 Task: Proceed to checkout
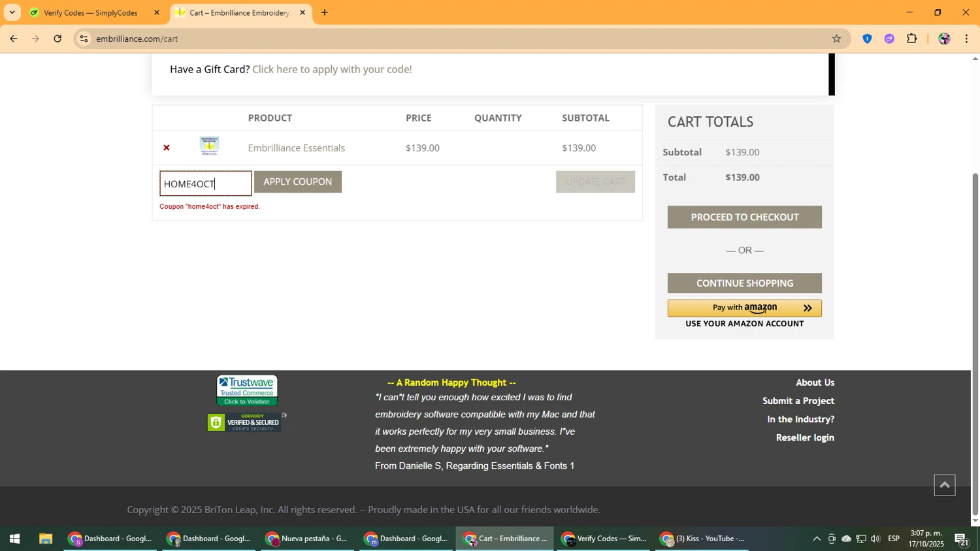(x=745, y=217)
